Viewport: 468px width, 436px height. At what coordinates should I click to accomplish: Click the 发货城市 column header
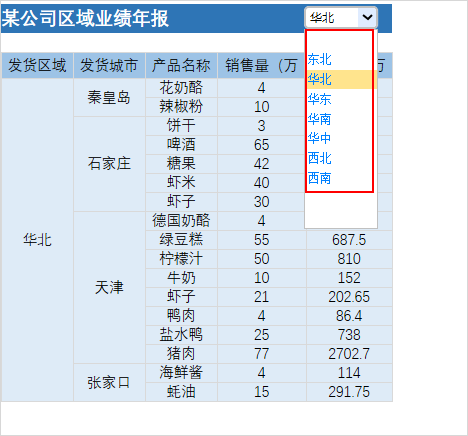109,65
